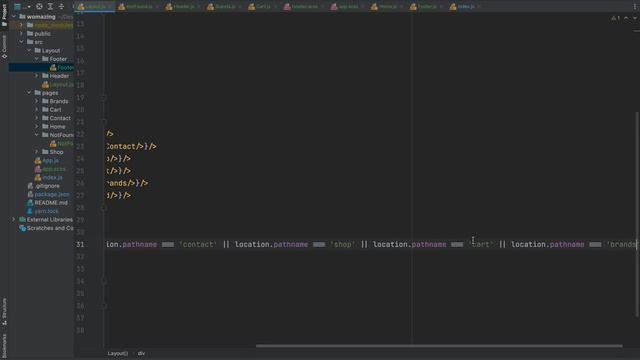Select Layout.js file in the tree
The height and width of the screenshot is (360, 640).
pos(58,84)
